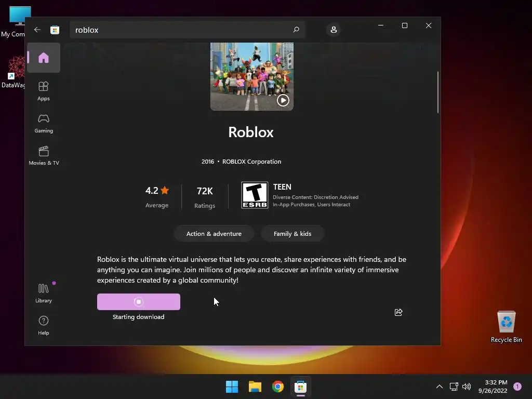Minimize the Microsoft Store window
Viewport: 532px width, 399px height.
(x=381, y=25)
